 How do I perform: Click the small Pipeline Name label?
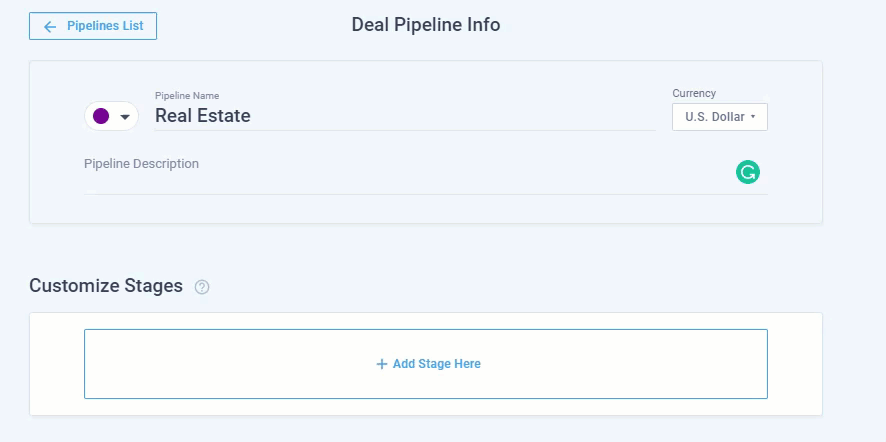pyautogui.click(x=187, y=96)
